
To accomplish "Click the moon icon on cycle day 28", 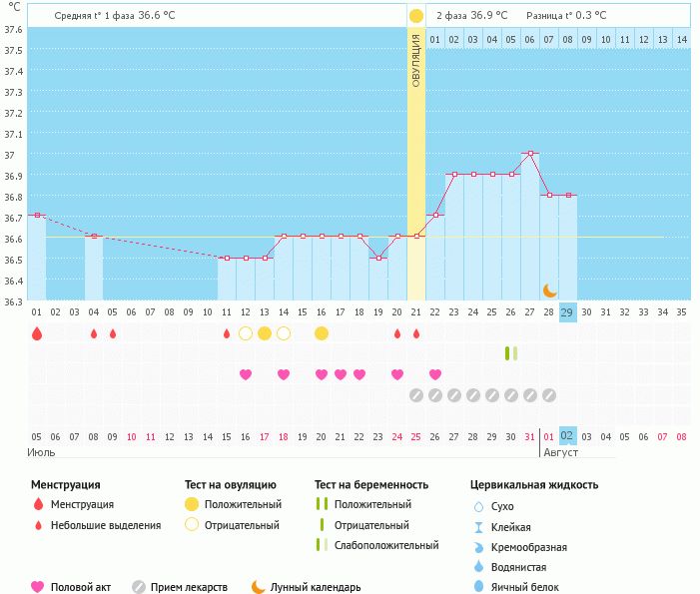I will (x=549, y=291).
